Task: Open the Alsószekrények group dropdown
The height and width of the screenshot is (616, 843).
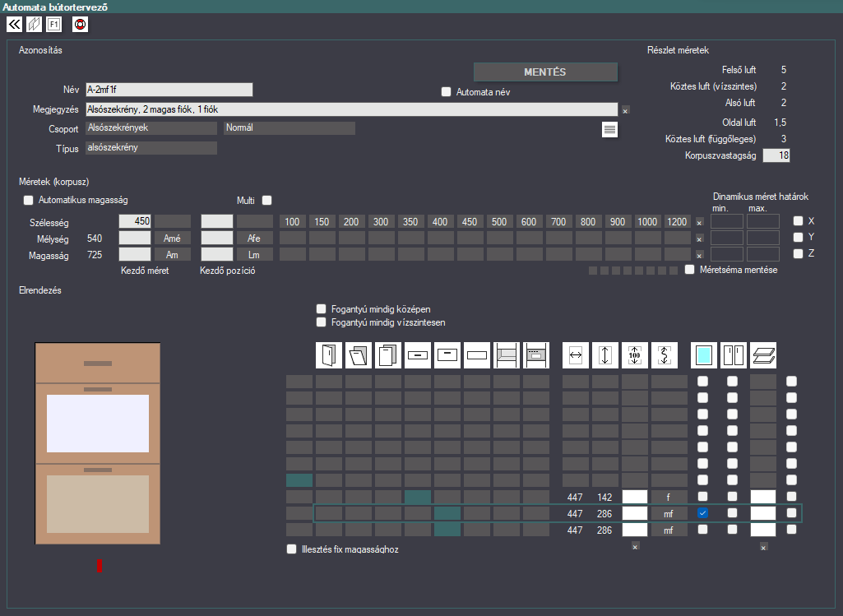Action: click(151, 128)
